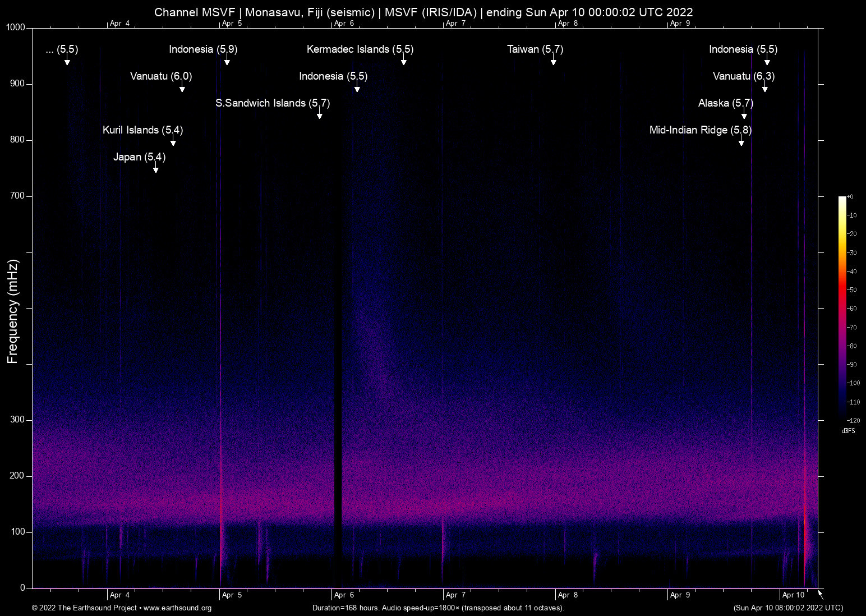Image resolution: width=866 pixels, height=616 pixels.
Task: Select the -30 color scale value
Action: coord(852,253)
